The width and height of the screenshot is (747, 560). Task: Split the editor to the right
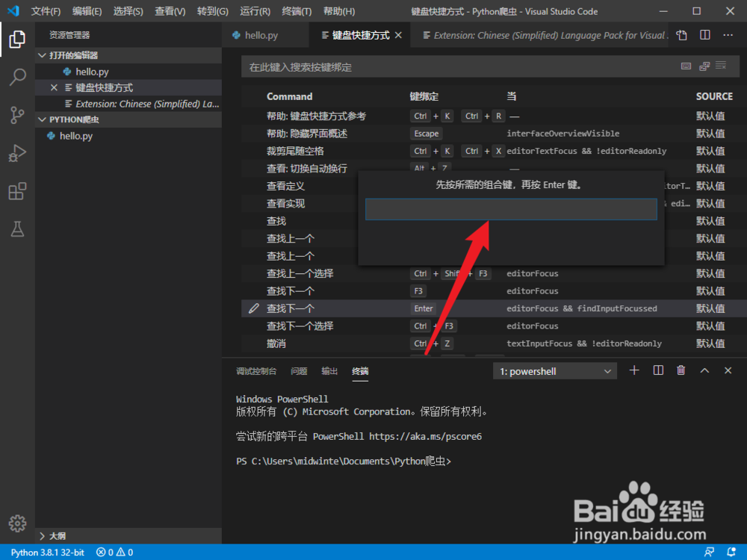(705, 35)
